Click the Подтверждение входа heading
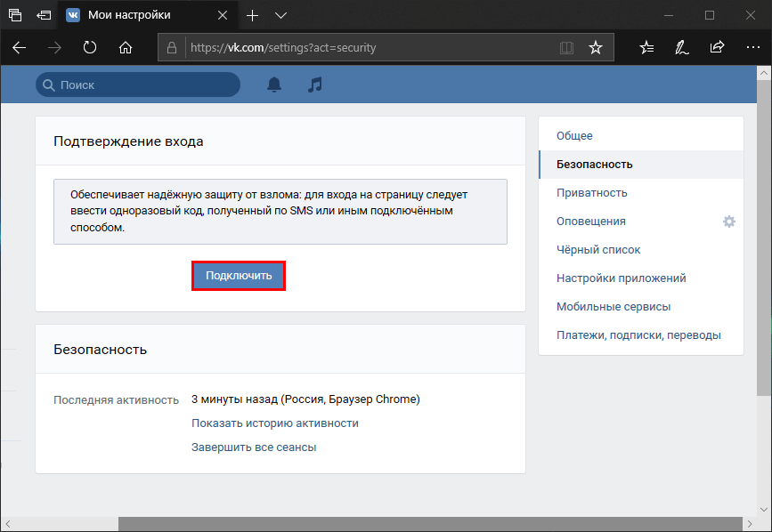772x532 pixels. 128,141
